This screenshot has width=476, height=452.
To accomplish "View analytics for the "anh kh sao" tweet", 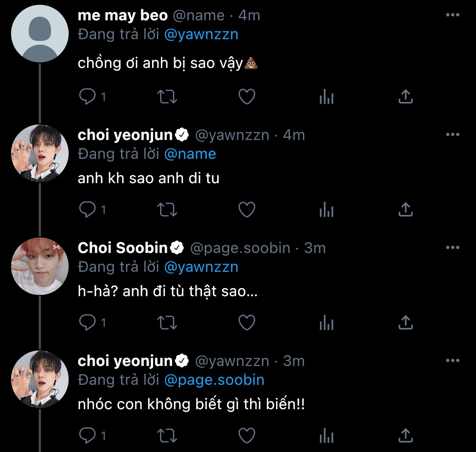I will click(x=326, y=210).
